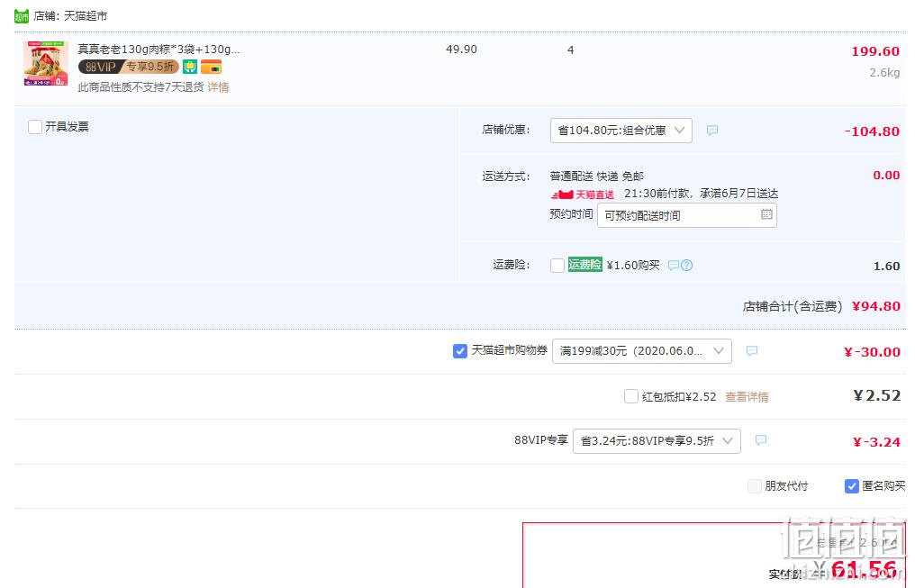Open the 查看详情 red packet link

(747, 397)
